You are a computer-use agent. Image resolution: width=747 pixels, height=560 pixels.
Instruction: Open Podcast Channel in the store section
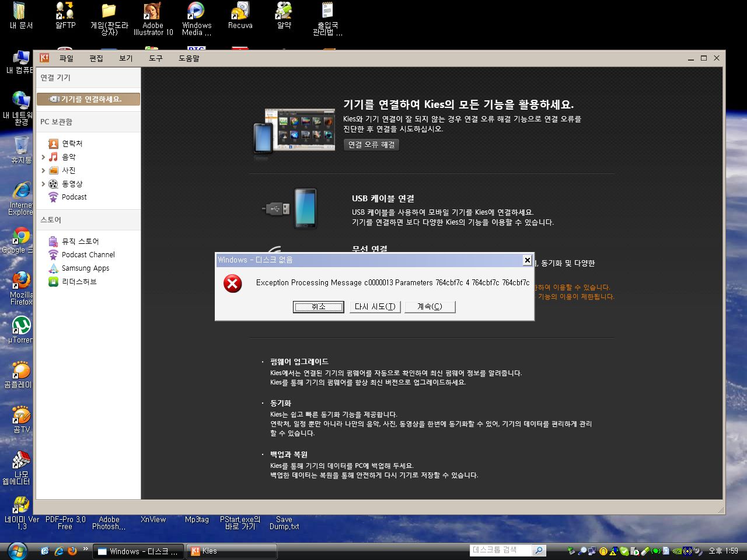(x=88, y=255)
